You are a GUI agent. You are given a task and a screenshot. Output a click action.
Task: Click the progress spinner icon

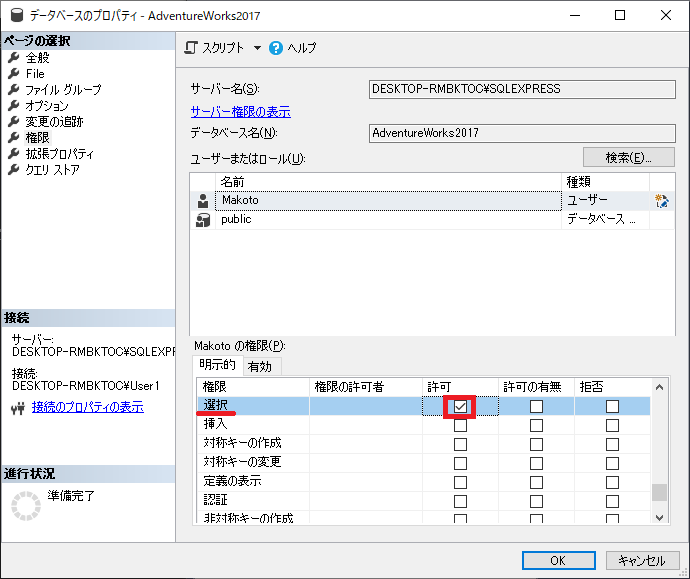26,506
